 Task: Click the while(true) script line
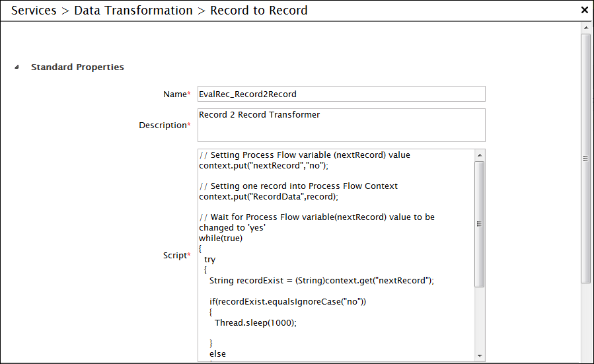221,238
